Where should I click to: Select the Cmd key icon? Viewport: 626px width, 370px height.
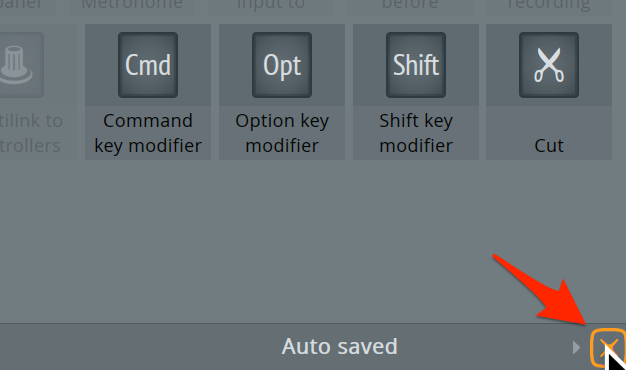pyautogui.click(x=148, y=65)
